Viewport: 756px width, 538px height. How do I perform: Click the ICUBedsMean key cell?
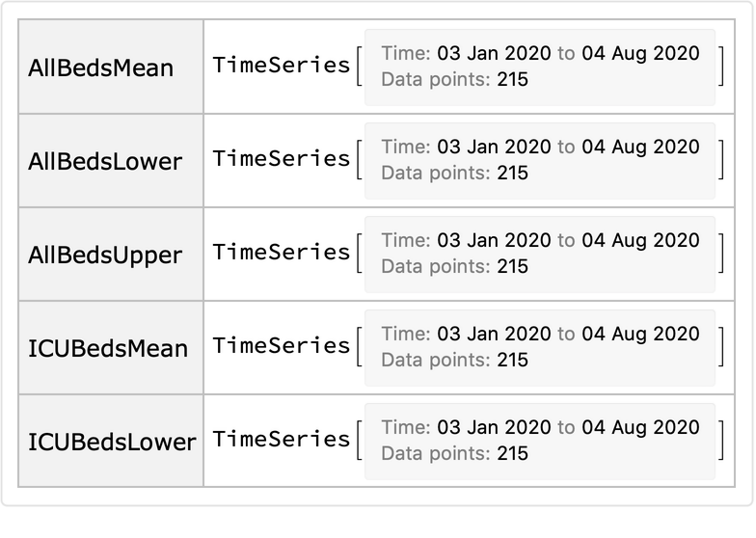[108, 348]
